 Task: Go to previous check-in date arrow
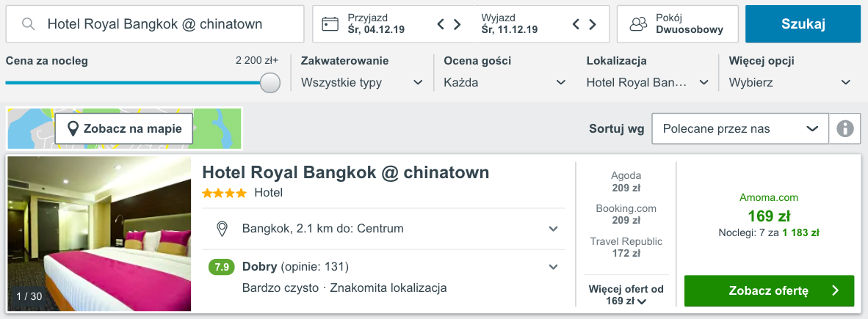pos(441,23)
